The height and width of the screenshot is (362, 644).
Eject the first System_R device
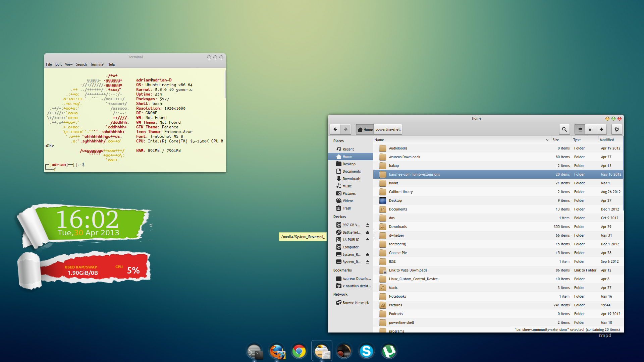(368, 254)
